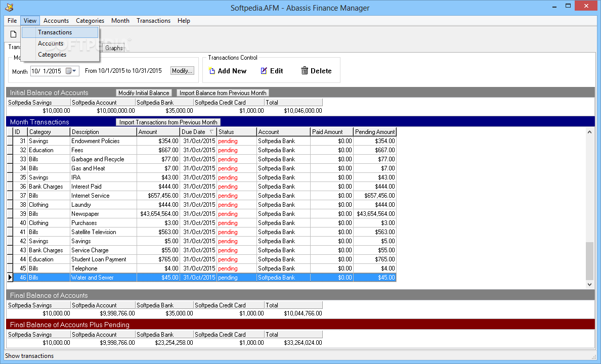This screenshot has height=364, width=601.
Task: Select the Telephone transaction row
Action: click(x=205, y=268)
